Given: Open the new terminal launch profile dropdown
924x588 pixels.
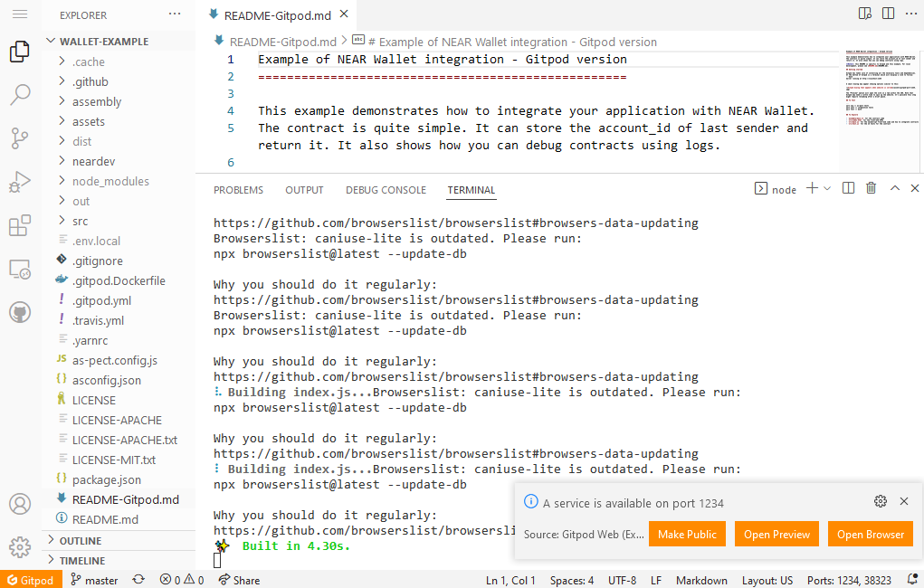Looking at the screenshot, I should (828, 188).
